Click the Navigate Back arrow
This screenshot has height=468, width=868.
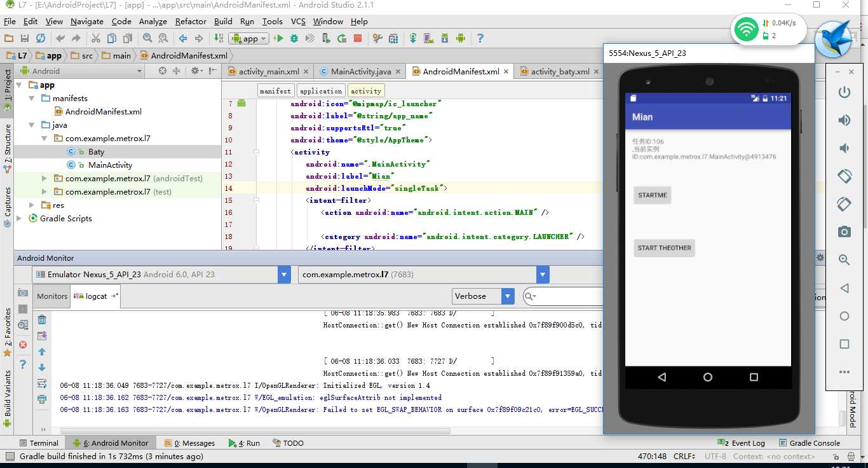pos(183,39)
